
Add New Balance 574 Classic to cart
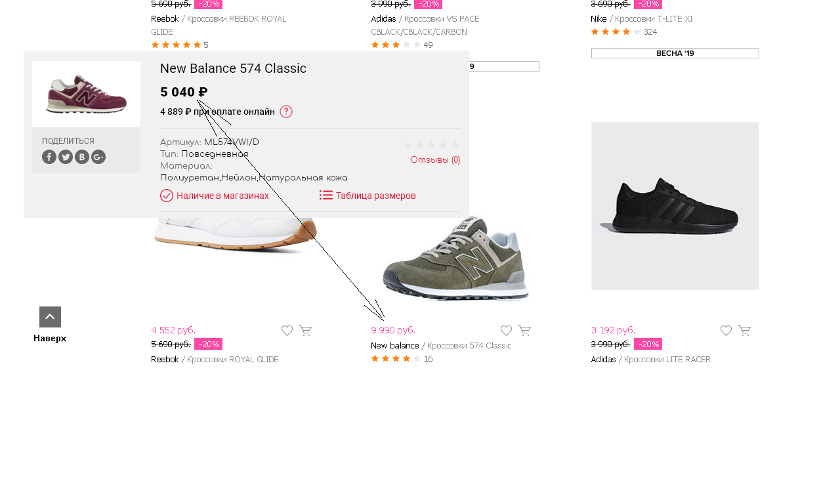[524, 331]
